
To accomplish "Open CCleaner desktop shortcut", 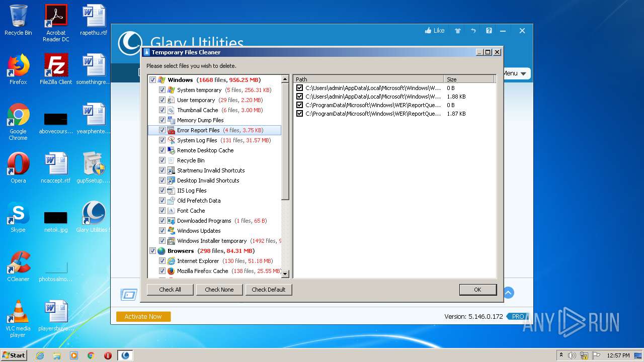I will [18, 266].
